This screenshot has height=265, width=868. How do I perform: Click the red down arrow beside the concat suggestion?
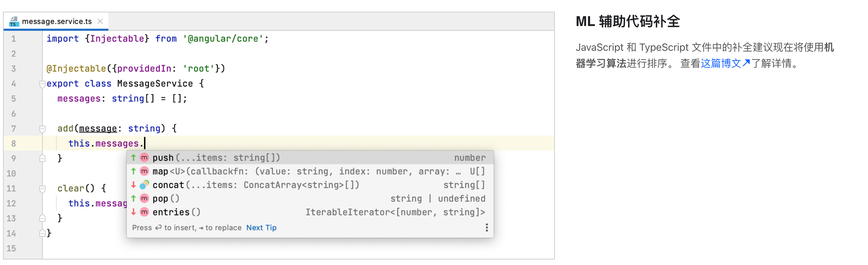coord(133,185)
